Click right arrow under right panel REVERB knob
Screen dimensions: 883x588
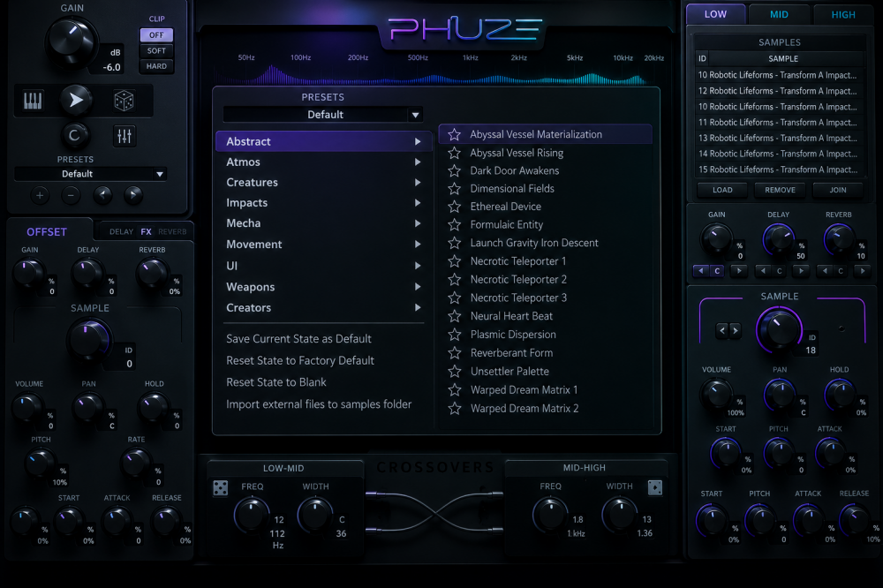[x=862, y=271]
